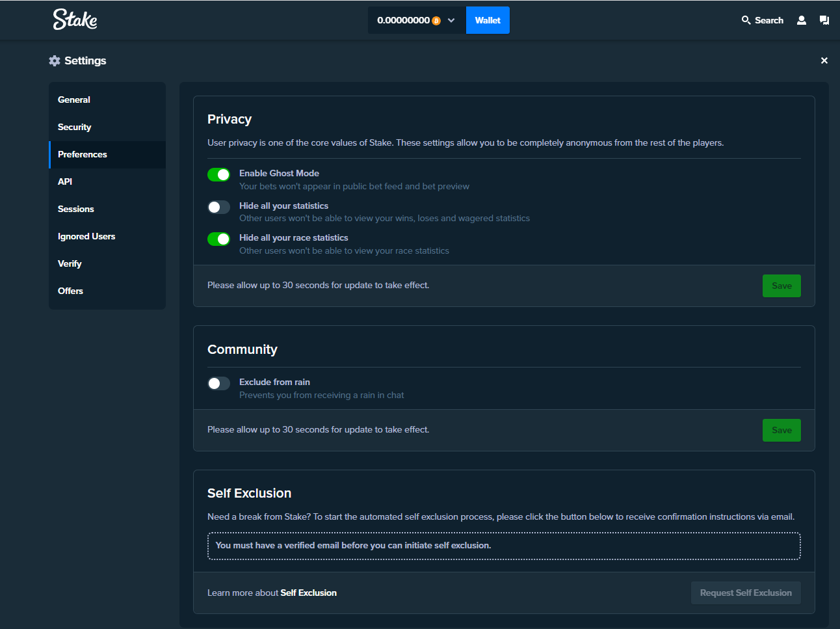Open the Sessions settings tab
Screen dimensions: 840x629
[76, 209]
